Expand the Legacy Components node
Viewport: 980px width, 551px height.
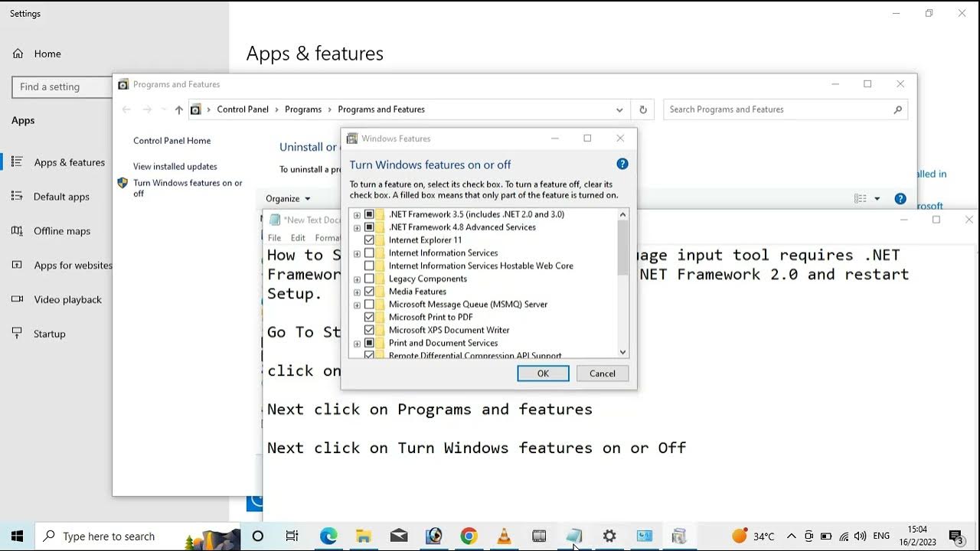(x=357, y=279)
